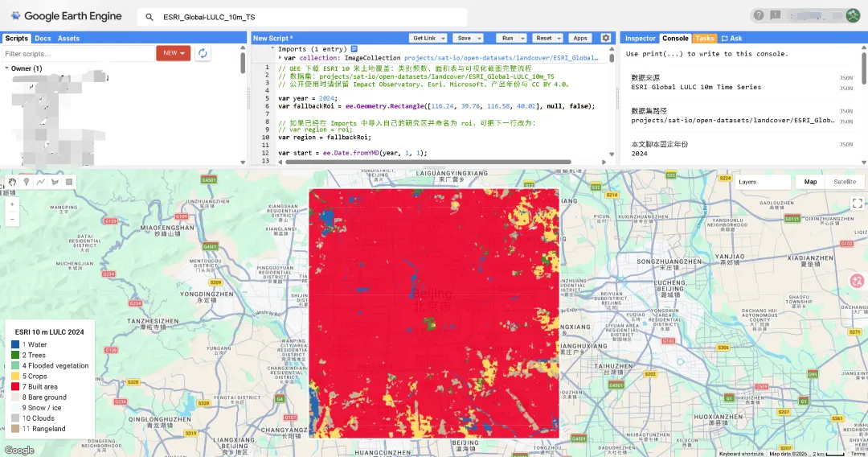This screenshot has height=457, width=868.
Task: Click code line 10 var region
Action: tap(325, 138)
